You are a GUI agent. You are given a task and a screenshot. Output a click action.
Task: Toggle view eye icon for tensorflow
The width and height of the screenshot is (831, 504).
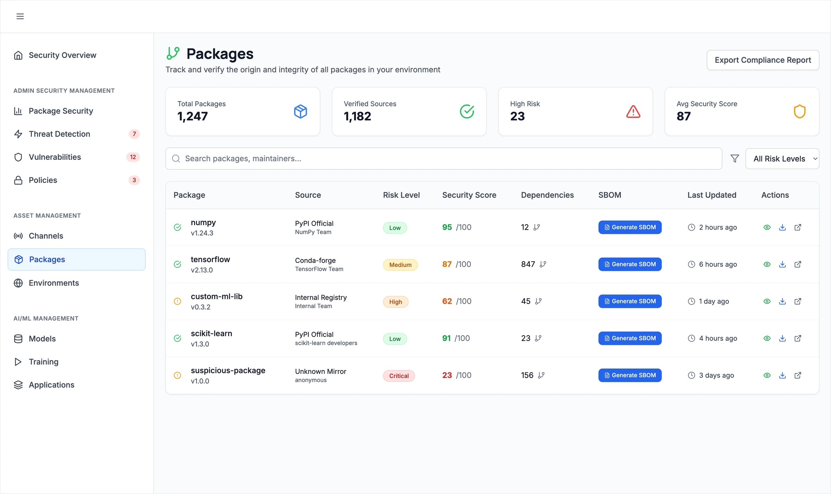point(767,264)
